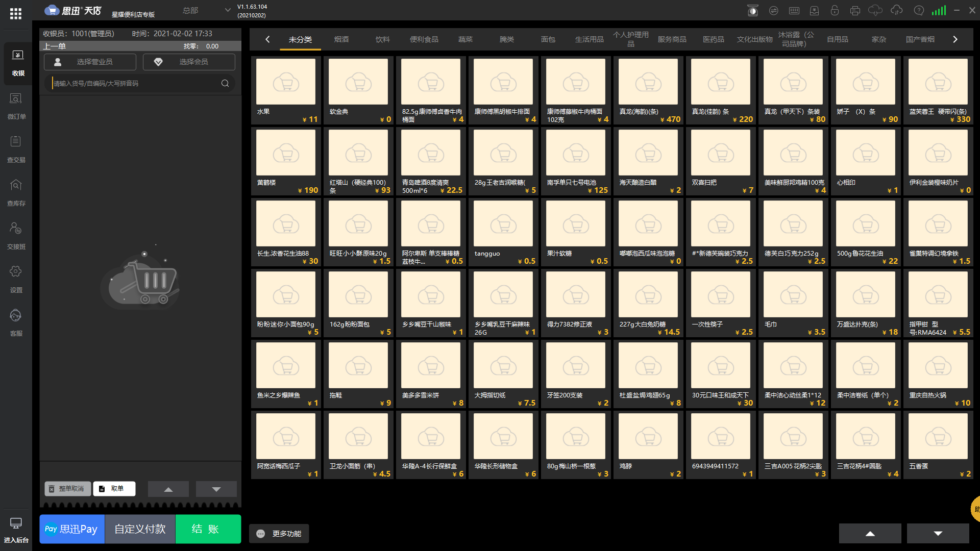The height and width of the screenshot is (551, 980).
Task: Switch to 便利食品 category tab
Action: pyautogui.click(x=424, y=39)
